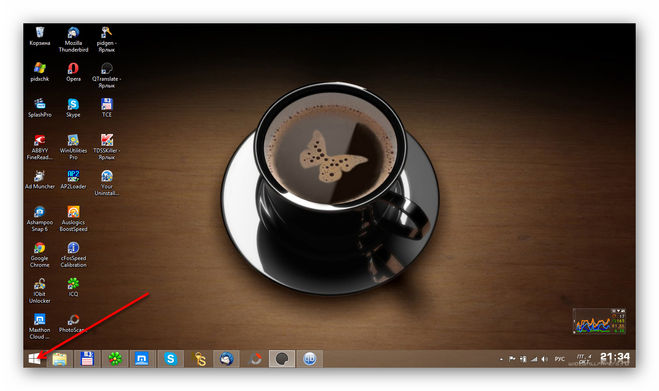Show hidden system tray icons
The width and height of the screenshot is (659, 391).
pyautogui.click(x=501, y=359)
